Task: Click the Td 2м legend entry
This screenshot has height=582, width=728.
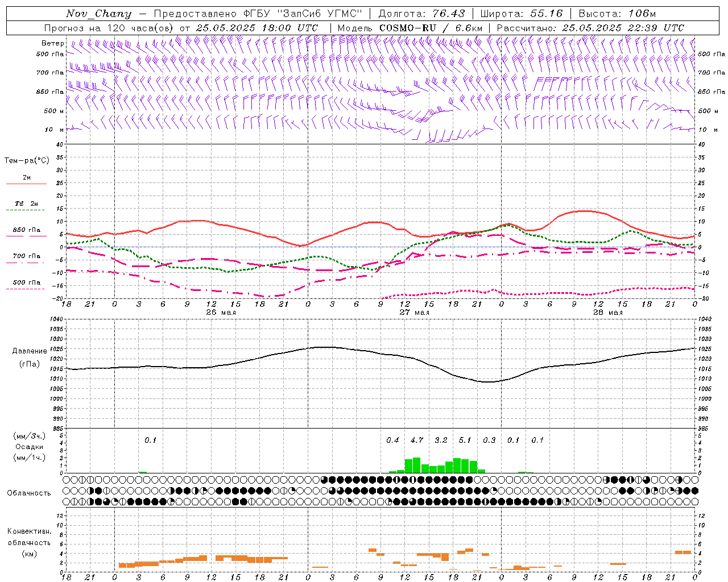Action: [26, 203]
